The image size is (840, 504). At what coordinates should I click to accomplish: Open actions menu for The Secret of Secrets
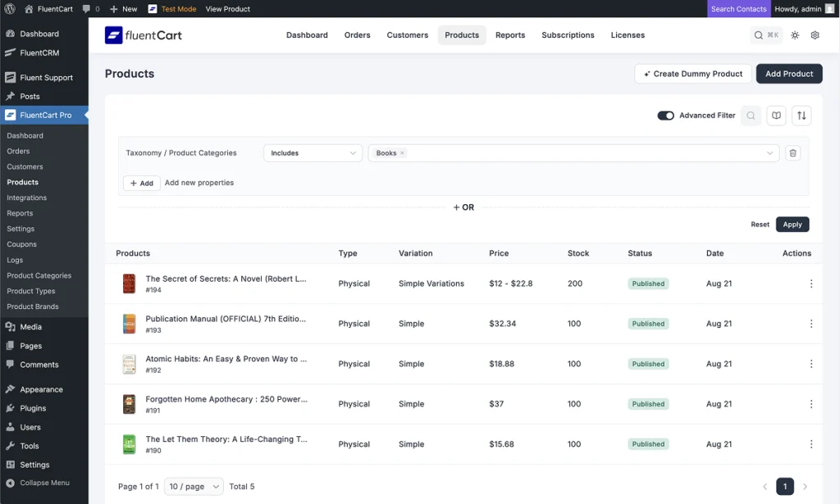(811, 284)
